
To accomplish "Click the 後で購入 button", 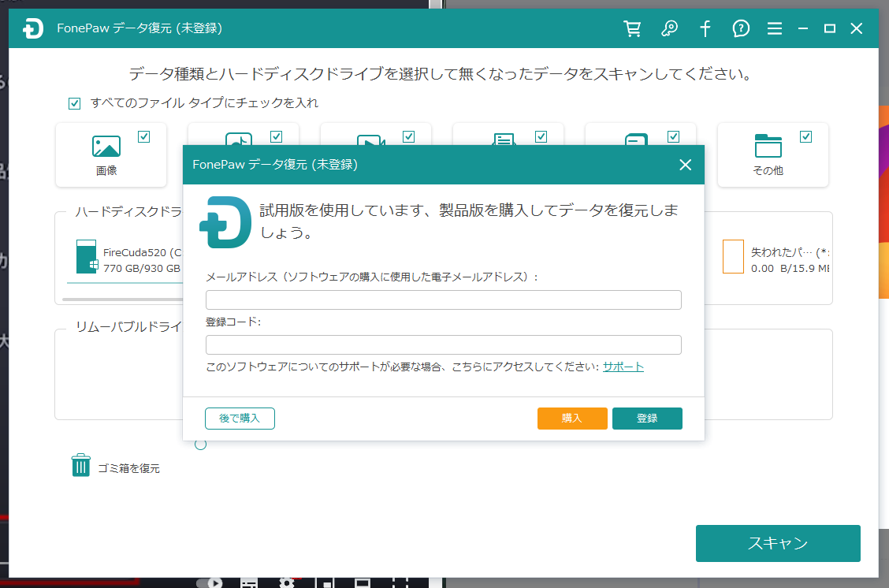I will (x=240, y=419).
